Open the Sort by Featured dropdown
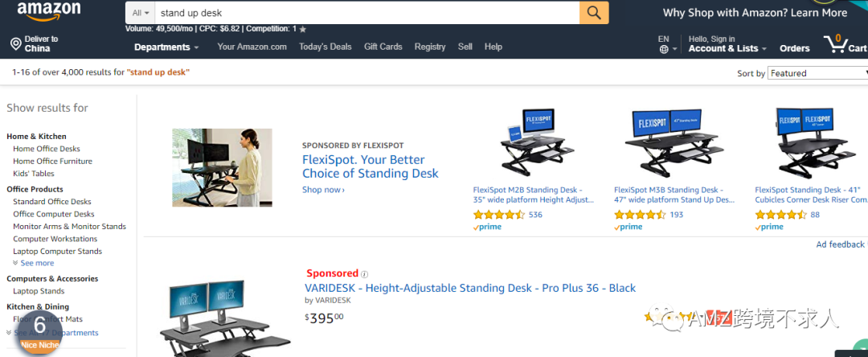This screenshot has height=357, width=868. [818, 73]
